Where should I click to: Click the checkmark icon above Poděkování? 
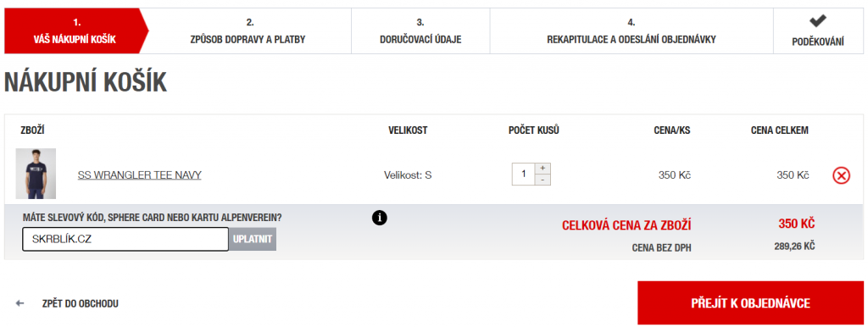817,21
